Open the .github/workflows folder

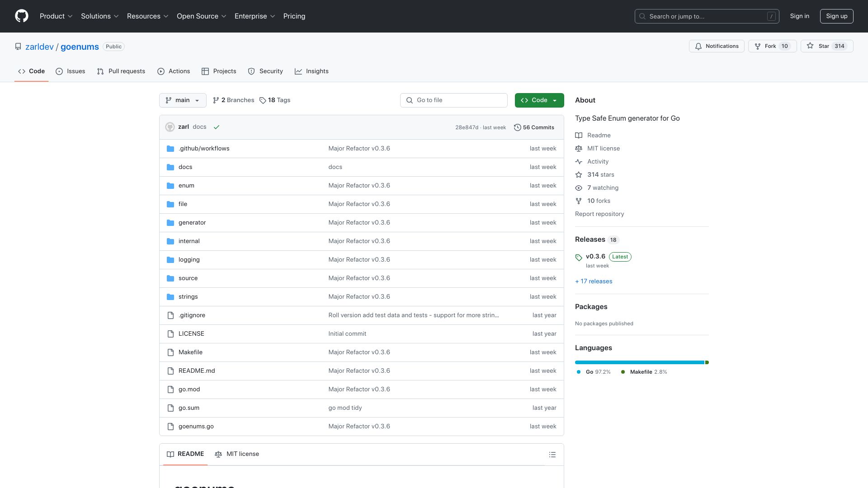(204, 149)
